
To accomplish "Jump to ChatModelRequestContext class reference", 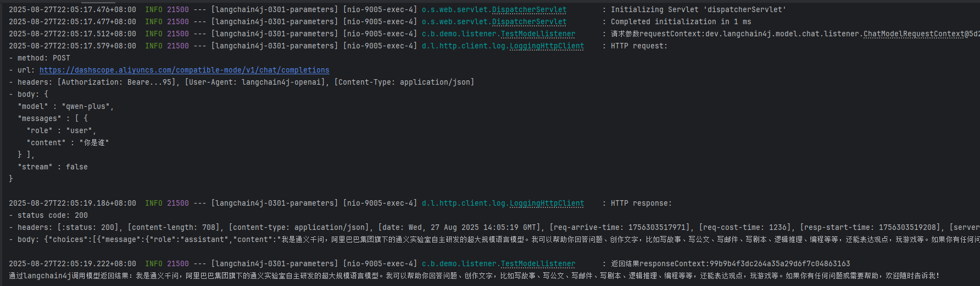I will point(914,34).
